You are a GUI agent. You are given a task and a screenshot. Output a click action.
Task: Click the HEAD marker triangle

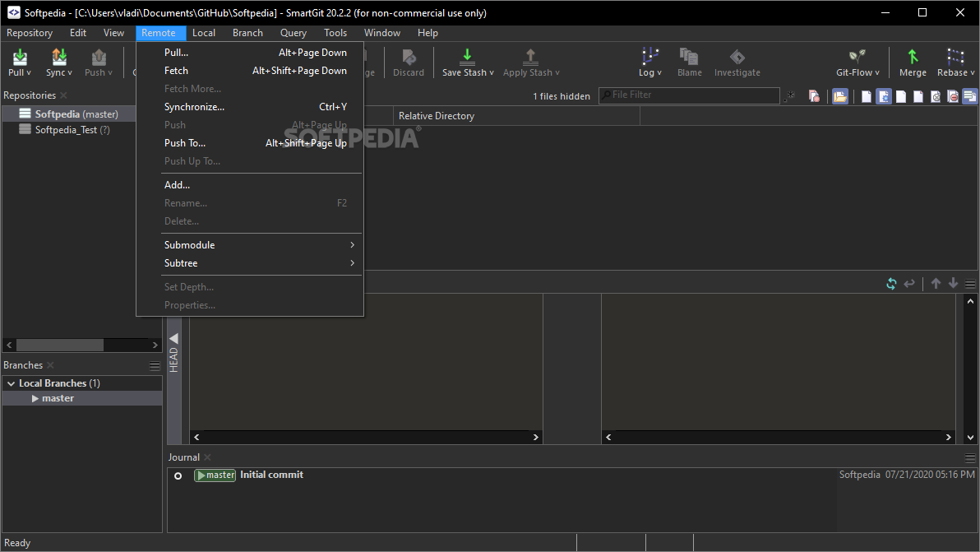tap(173, 339)
